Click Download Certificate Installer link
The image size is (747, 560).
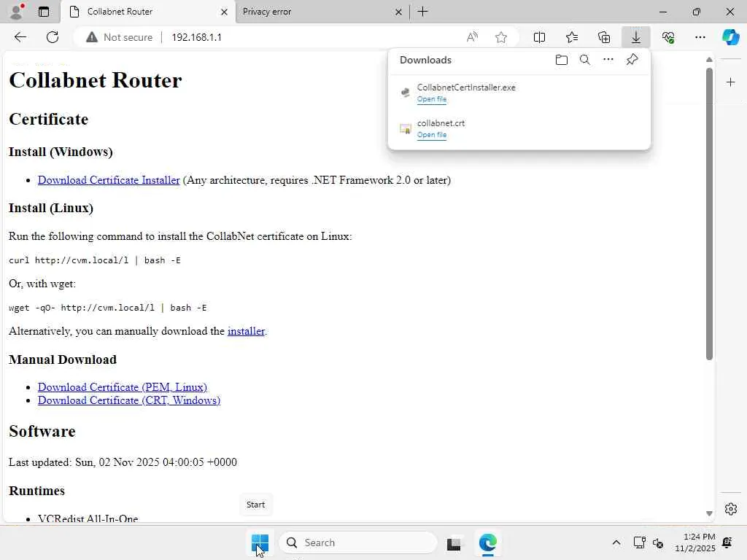point(109,180)
